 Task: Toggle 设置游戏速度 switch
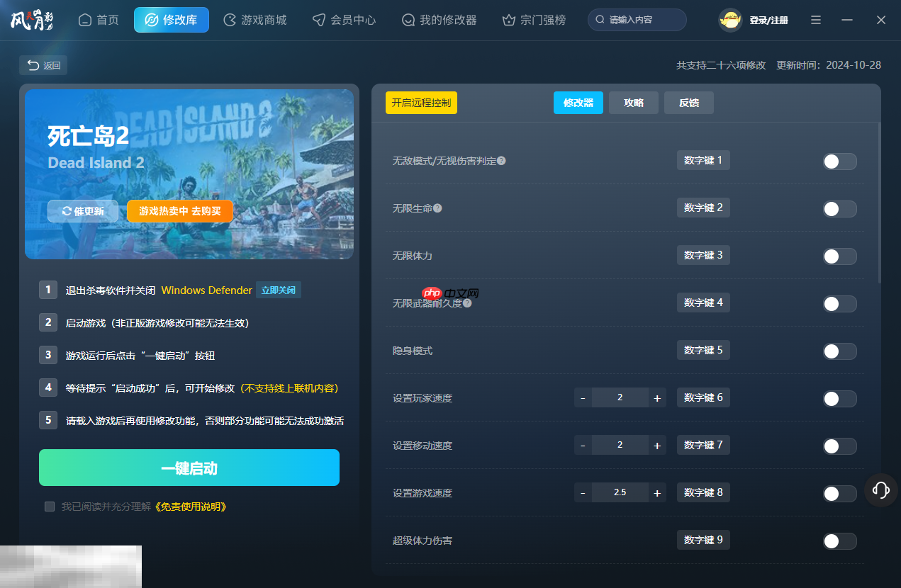839,494
